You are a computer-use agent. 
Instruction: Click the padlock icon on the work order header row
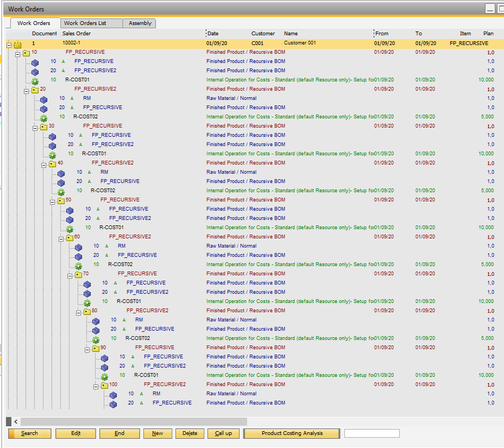[x=18, y=43]
